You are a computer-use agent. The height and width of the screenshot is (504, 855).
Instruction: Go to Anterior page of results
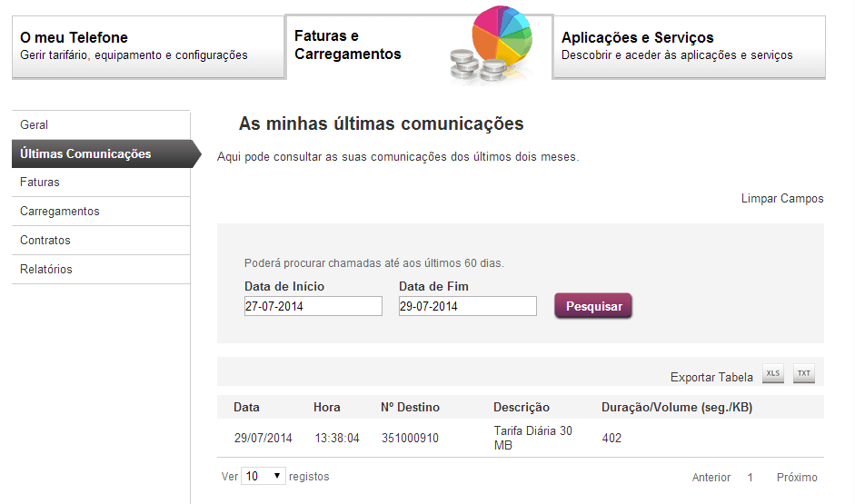[x=711, y=478]
